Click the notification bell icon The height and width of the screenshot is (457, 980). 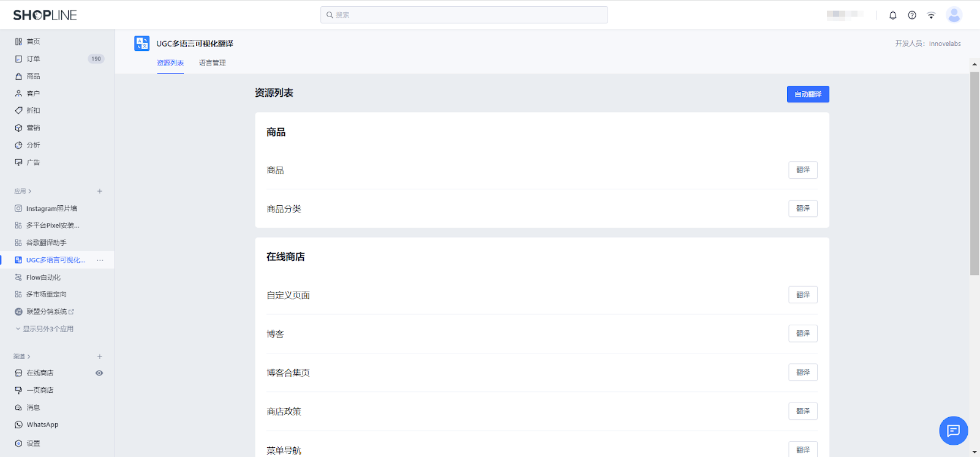[x=892, y=15]
